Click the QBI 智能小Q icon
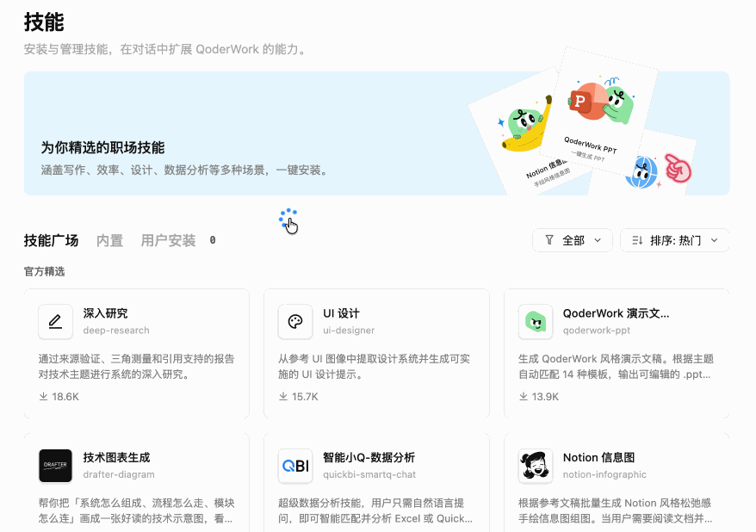The height and width of the screenshot is (532, 756). point(295,466)
